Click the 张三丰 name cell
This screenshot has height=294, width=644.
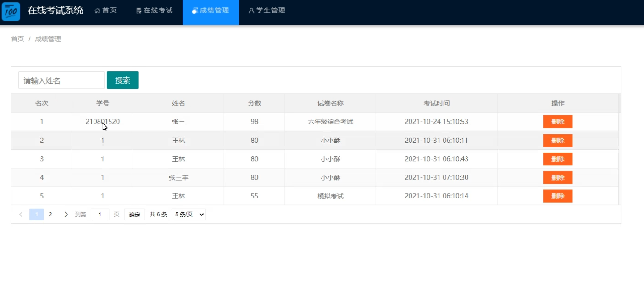pyautogui.click(x=178, y=177)
